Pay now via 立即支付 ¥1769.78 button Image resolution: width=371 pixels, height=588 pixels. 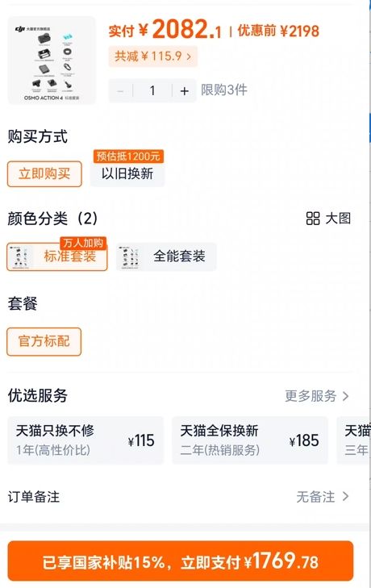[181, 561]
